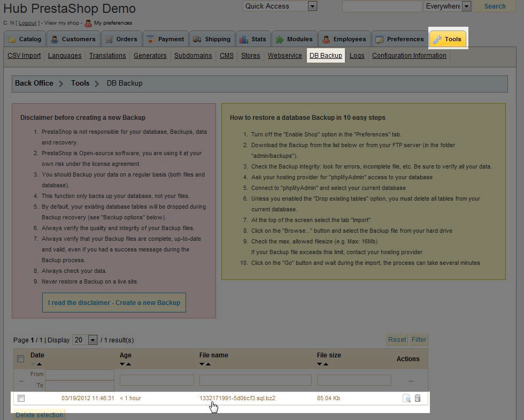Screen dimensions: 524x420
Task: Change the Display 20 results dropdown
Action: point(93,340)
